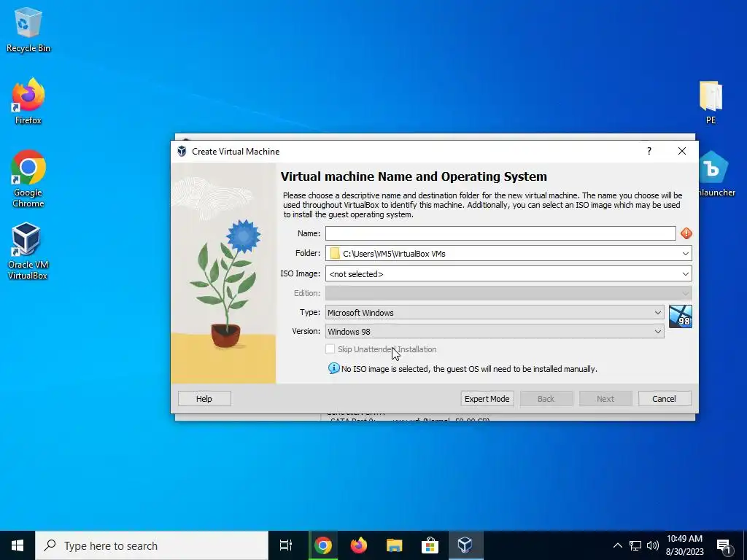747x560 pixels.
Task: Open the Type dropdown showing Microsoft Windows
Action: click(495, 312)
